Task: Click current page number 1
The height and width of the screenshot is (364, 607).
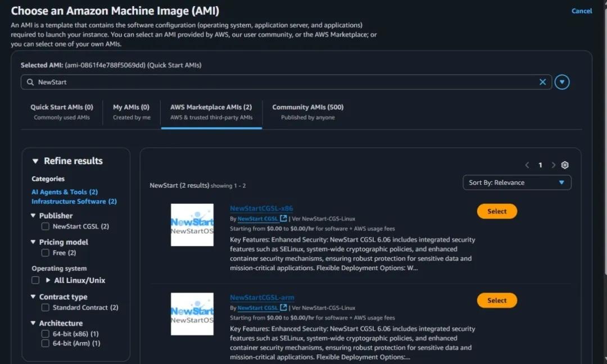Action: click(540, 165)
